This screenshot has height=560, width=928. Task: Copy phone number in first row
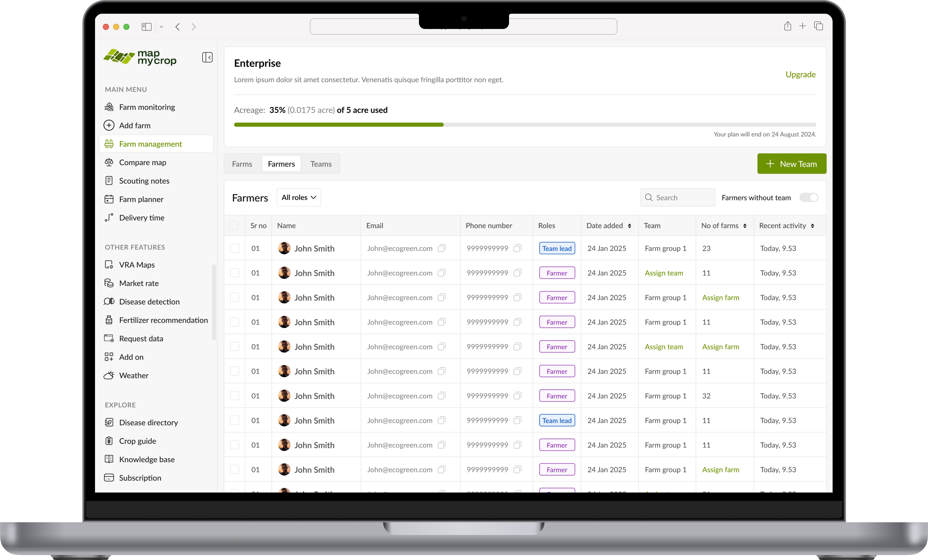[x=517, y=248]
